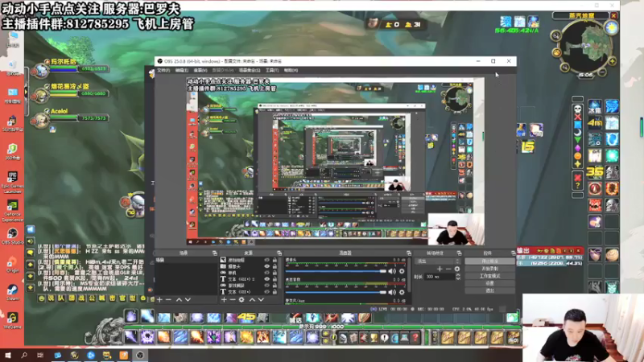Open settings gear for 摄像头 mixer channel

point(402,271)
